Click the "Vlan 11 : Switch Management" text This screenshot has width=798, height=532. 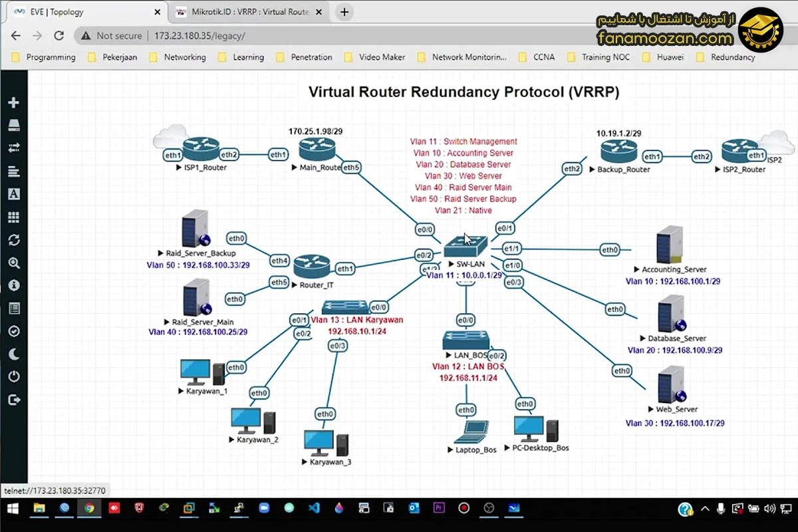coord(464,142)
